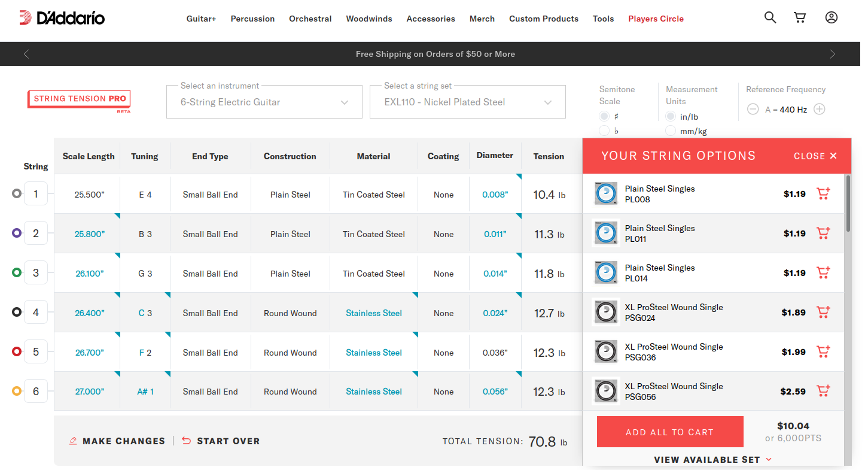Click Make Changes
868x470 pixels.
[x=117, y=441]
